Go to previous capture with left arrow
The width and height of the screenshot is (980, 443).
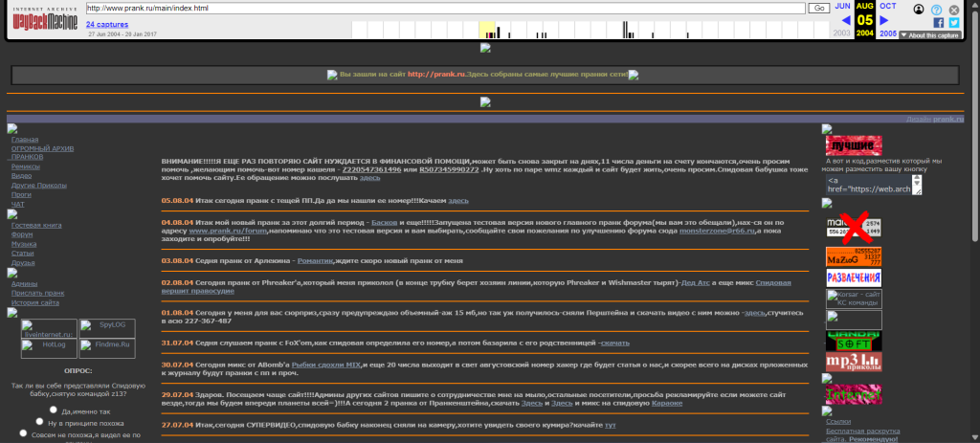point(845,20)
